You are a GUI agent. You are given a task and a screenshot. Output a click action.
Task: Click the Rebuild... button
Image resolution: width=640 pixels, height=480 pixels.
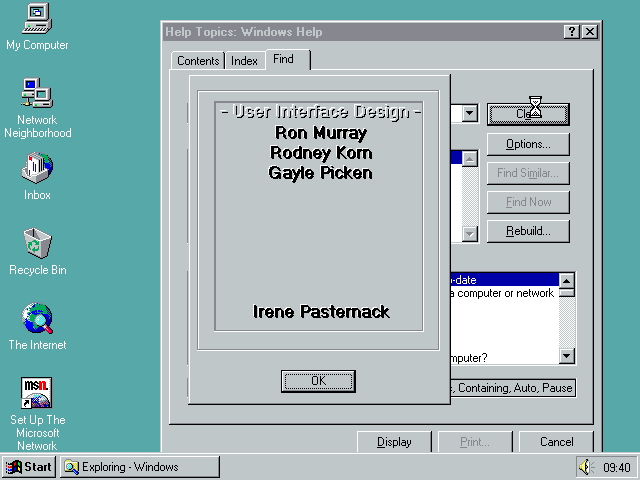tap(528, 231)
